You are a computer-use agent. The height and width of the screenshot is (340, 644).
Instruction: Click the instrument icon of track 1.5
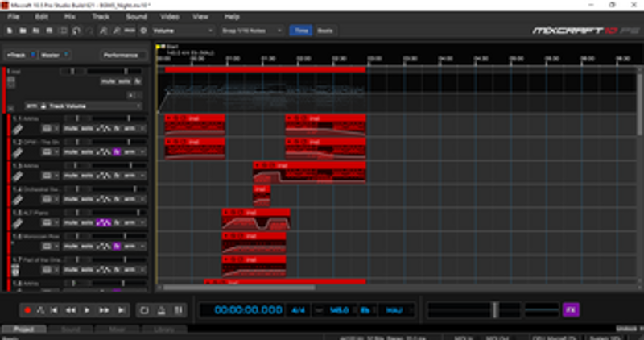pos(18,222)
